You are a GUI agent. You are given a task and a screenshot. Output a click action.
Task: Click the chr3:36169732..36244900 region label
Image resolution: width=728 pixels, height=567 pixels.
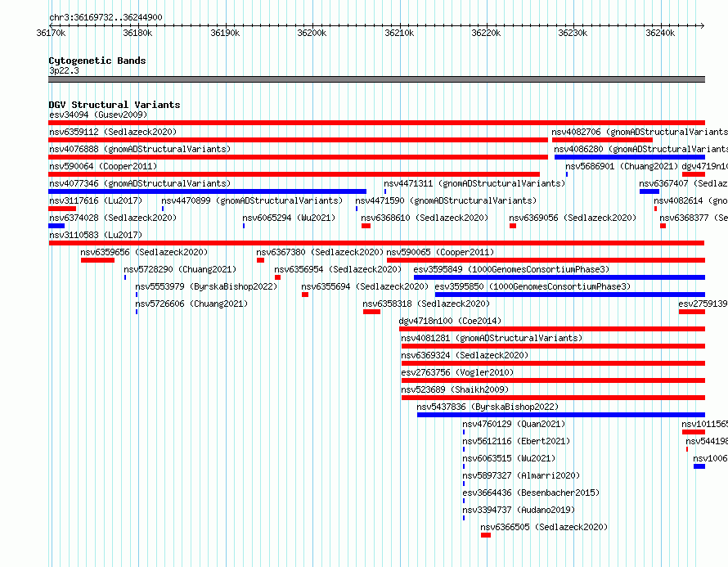[x=106, y=17]
